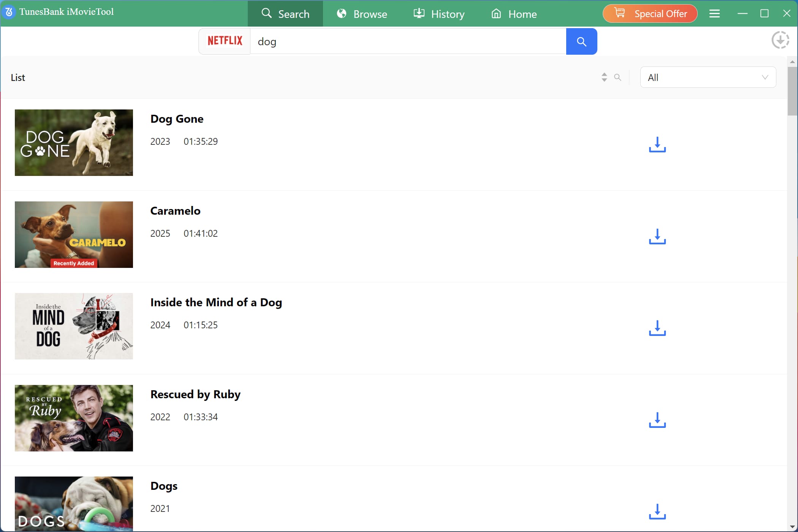Click the vertical scrollbar down arrow

click(792, 527)
